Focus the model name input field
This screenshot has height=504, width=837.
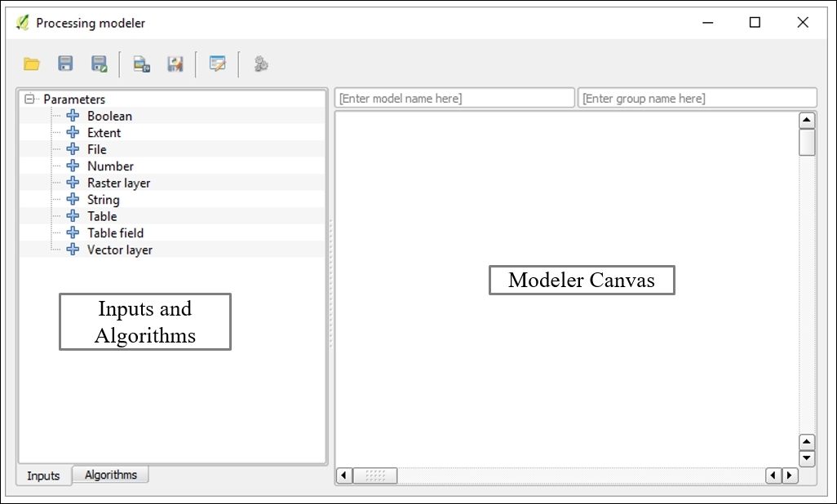coord(454,98)
